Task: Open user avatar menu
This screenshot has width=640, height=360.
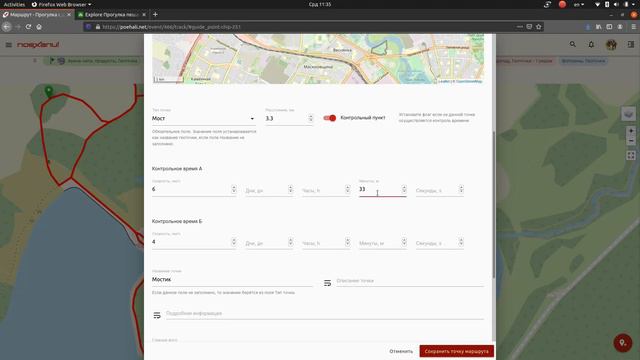Action: (x=611, y=44)
